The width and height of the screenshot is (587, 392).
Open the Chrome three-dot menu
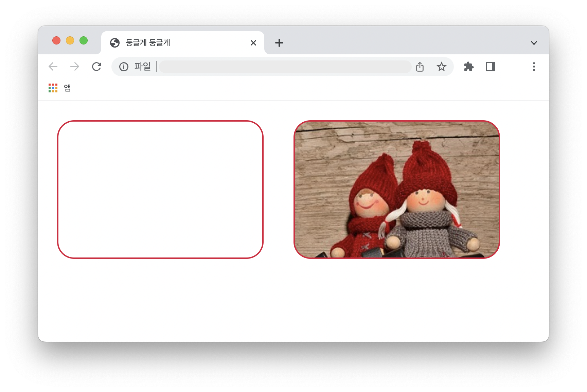tap(534, 67)
